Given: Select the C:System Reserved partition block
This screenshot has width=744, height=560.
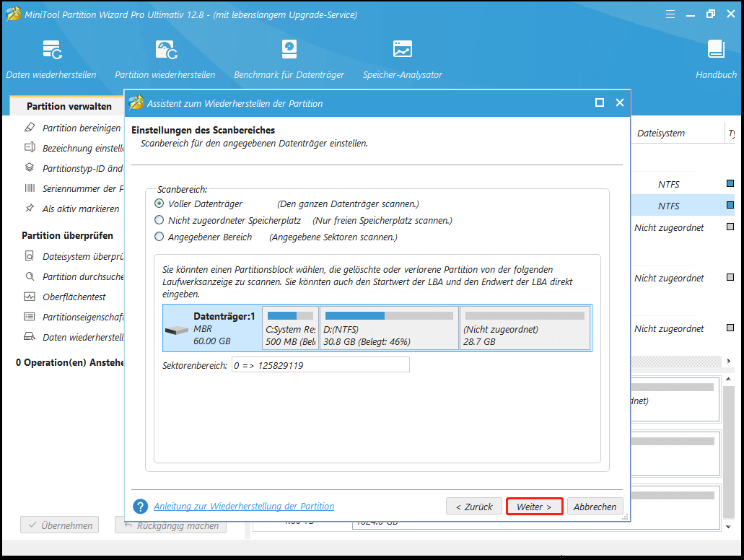Looking at the screenshot, I should click(290, 328).
